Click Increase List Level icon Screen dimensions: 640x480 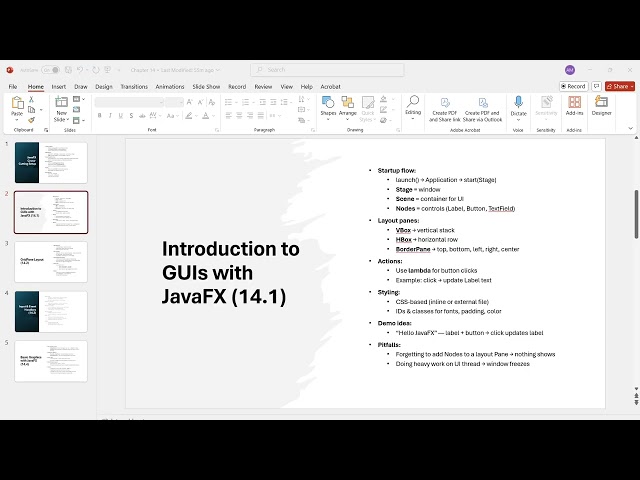(x=273, y=102)
